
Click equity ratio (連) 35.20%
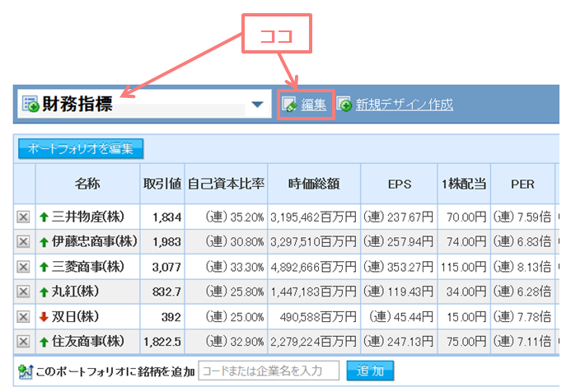tap(235, 217)
